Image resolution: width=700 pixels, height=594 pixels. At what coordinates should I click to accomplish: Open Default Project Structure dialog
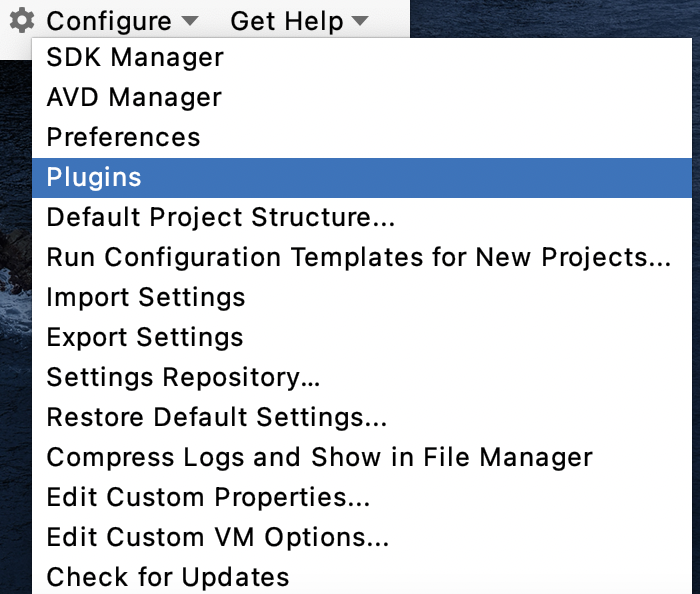(362, 217)
